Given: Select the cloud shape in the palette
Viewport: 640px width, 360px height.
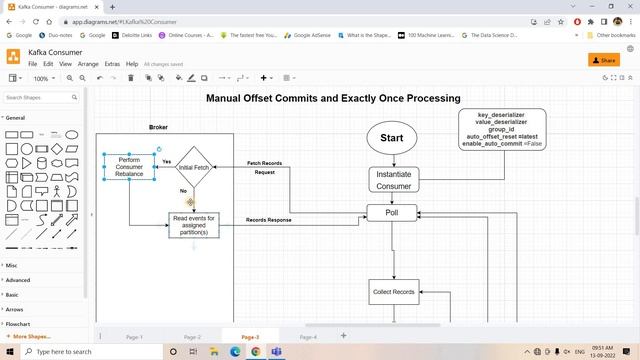Looking at the screenshot, I should point(57,163).
